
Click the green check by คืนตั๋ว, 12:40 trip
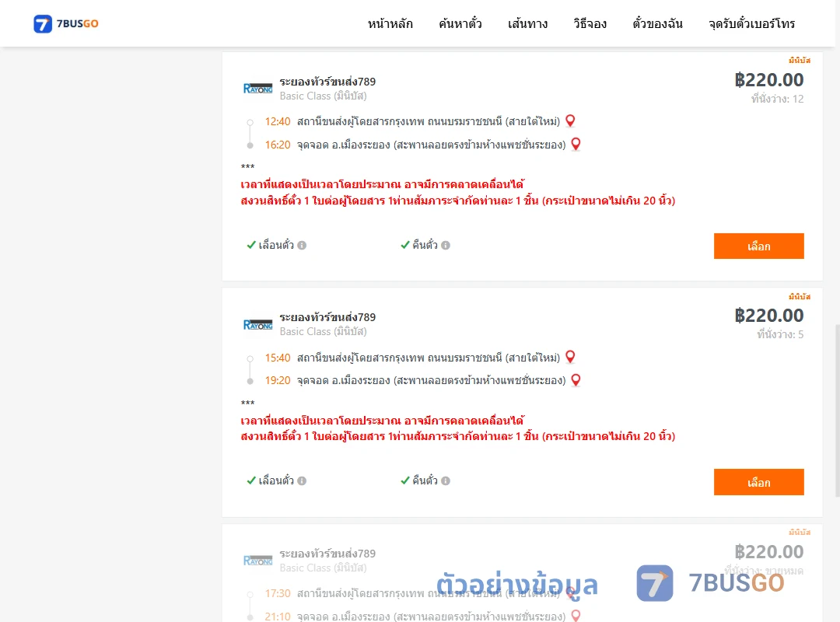tap(405, 245)
